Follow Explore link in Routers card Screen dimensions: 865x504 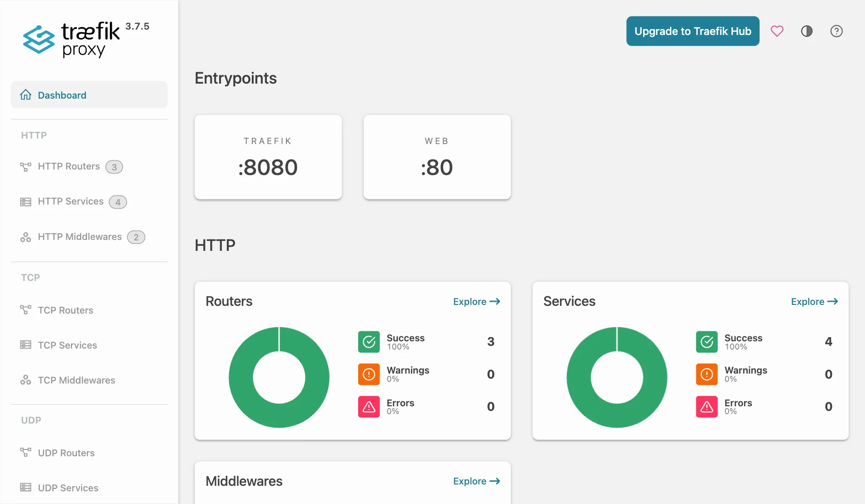pos(476,301)
